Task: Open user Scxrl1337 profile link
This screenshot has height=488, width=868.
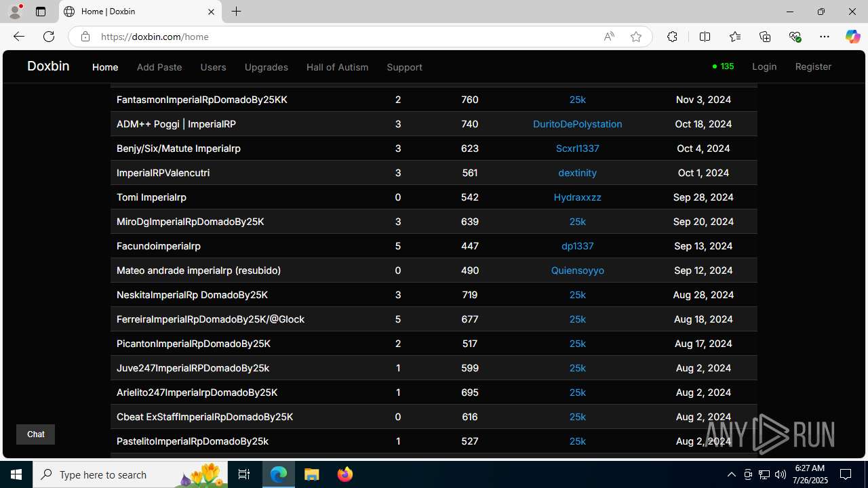Action: click(x=577, y=148)
